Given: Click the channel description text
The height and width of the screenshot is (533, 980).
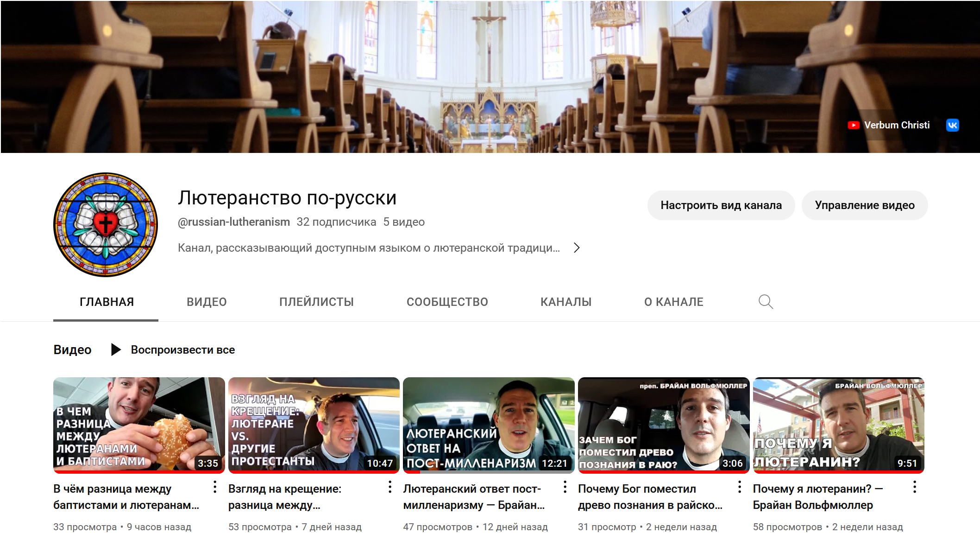Looking at the screenshot, I should 369,248.
